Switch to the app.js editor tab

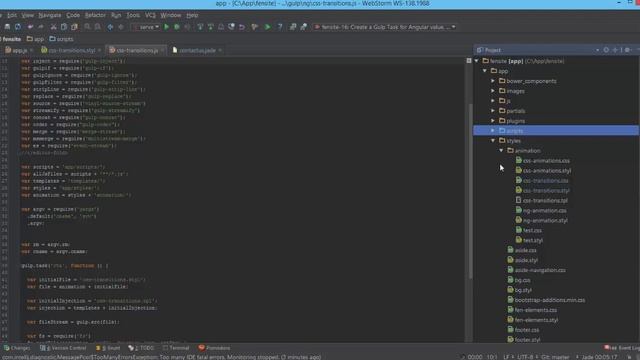click(19, 50)
